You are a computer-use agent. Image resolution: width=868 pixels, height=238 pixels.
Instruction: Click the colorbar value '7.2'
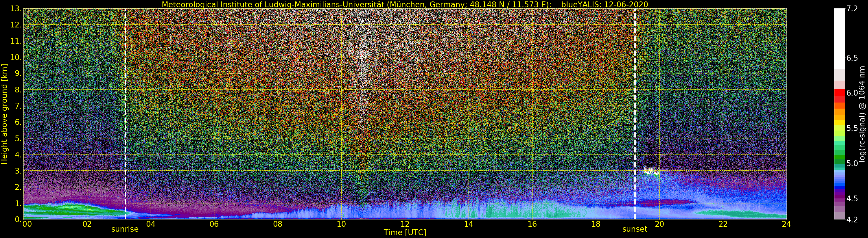[x=852, y=9]
